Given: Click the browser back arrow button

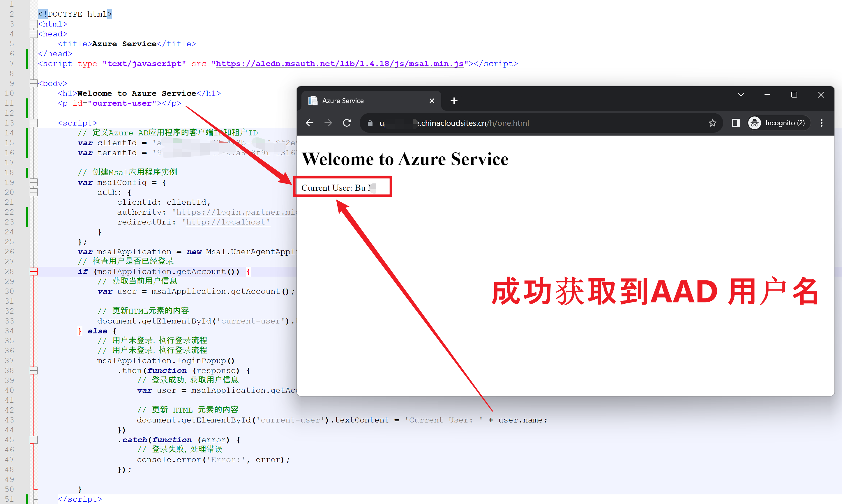Looking at the screenshot, I should click(309, 123).
